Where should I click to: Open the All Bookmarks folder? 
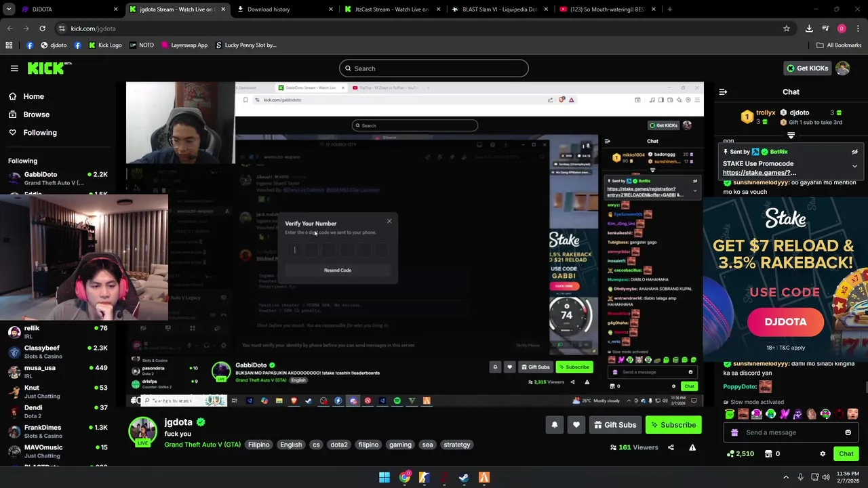839,45
